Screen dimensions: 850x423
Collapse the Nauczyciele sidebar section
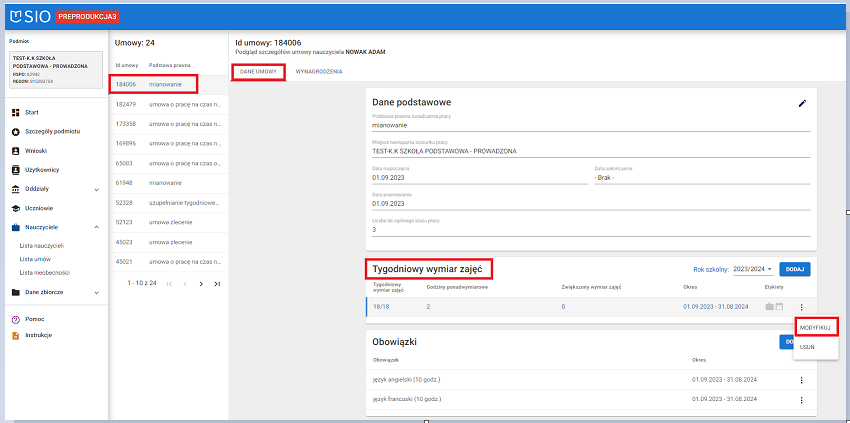[x=96, y=227]
